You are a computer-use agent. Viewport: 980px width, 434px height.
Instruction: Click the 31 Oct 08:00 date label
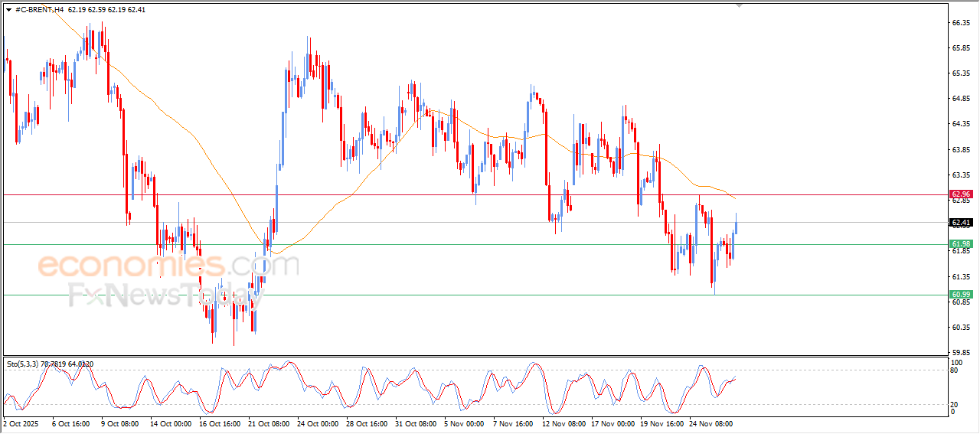pyautogui.click(x=414, y=423)
